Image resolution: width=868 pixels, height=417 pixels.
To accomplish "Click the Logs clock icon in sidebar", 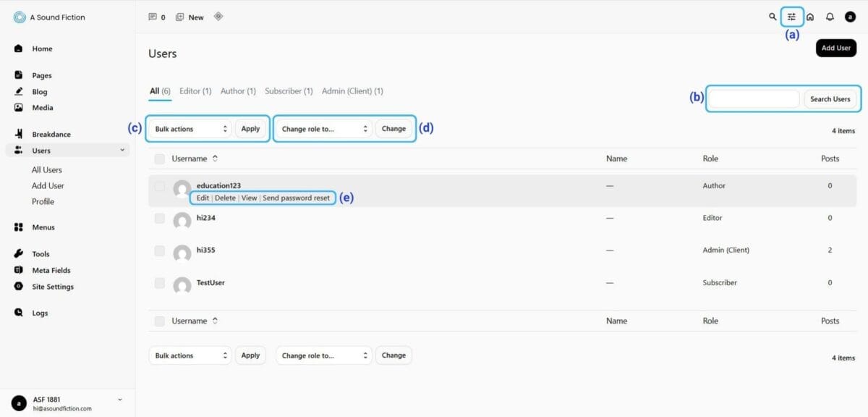I will point(19,313).
